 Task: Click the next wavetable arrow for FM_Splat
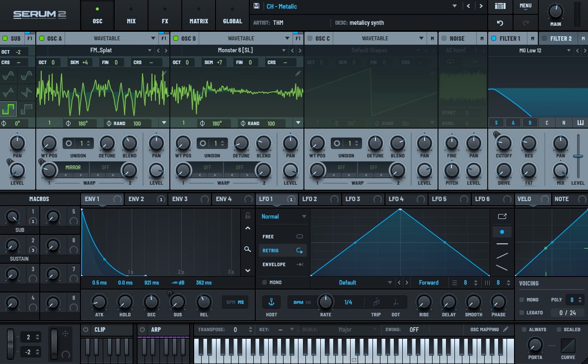(166, 50)
